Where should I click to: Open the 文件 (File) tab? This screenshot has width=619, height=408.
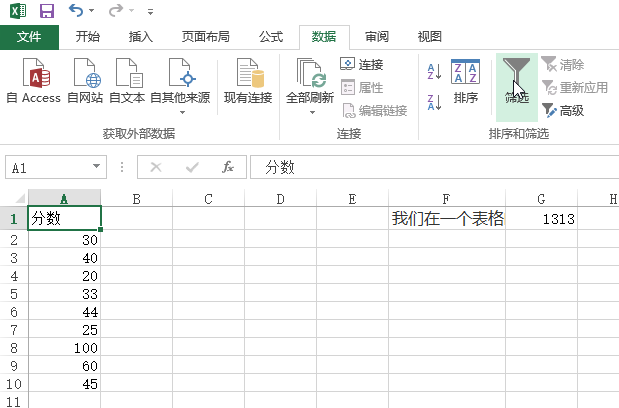(29, 37)
